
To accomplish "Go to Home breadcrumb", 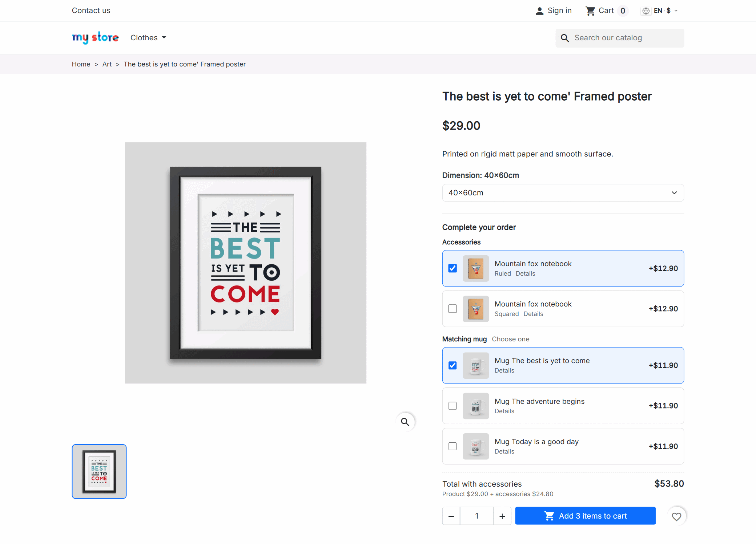I will (x=81, y=64).
